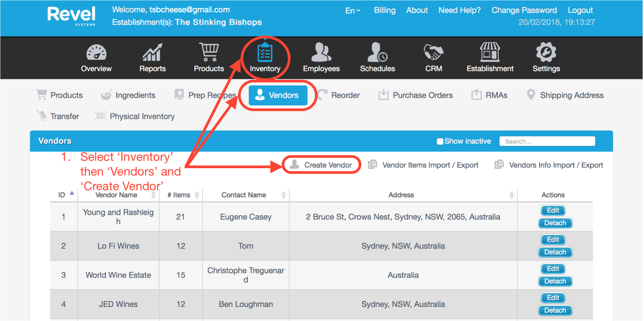Open Vendor Items Import / Export
This screenshot has height=321, width=644.
(x=423, y=165)
